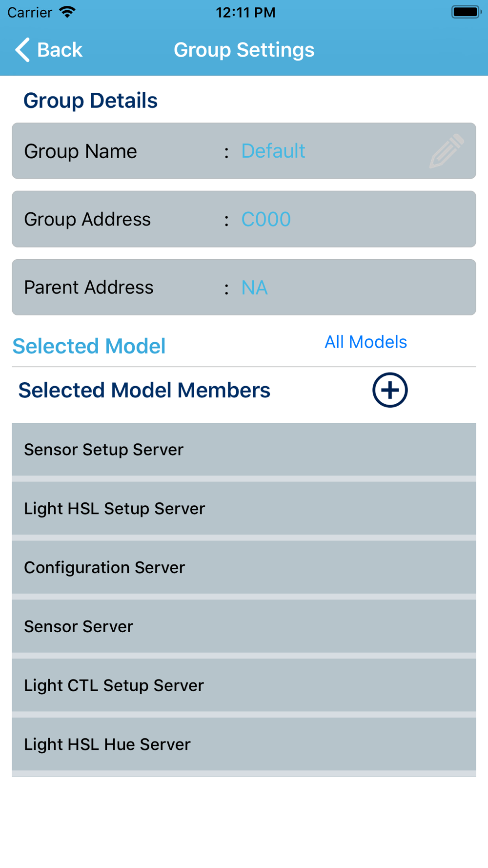488x868 pixels.
Task: Tap the Selected Model Members header
Action: 144,390
